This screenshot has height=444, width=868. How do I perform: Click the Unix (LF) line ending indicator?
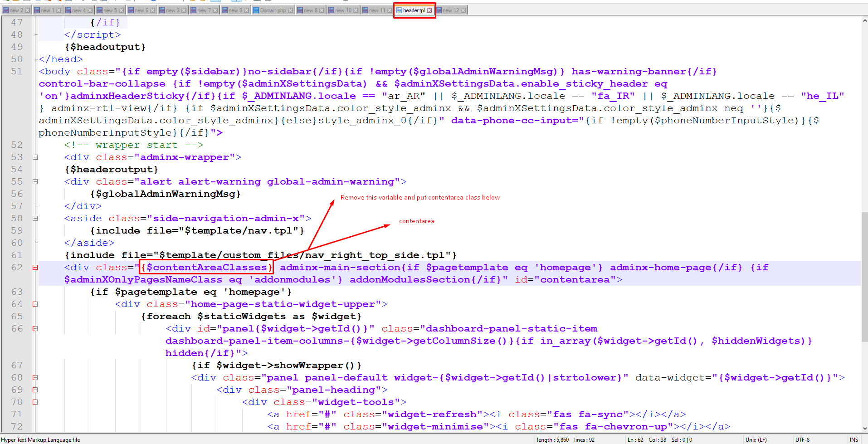point(756,439)
